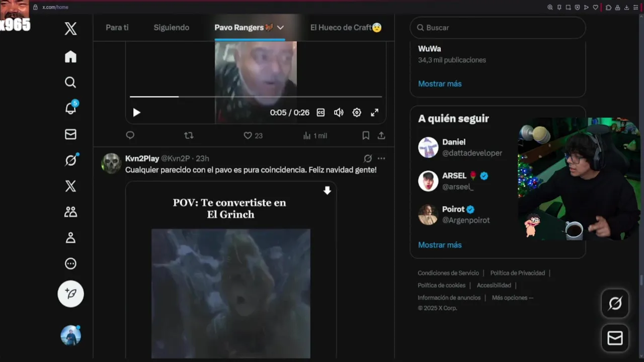
Task: Open Accesibilidad footer link
Action: click(x=494, y=285)
